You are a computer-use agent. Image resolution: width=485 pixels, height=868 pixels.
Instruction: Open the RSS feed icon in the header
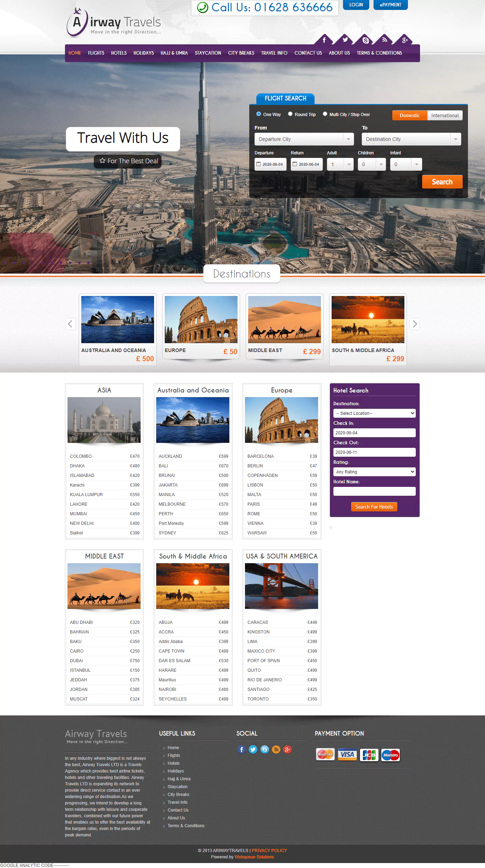pos(385,40)
